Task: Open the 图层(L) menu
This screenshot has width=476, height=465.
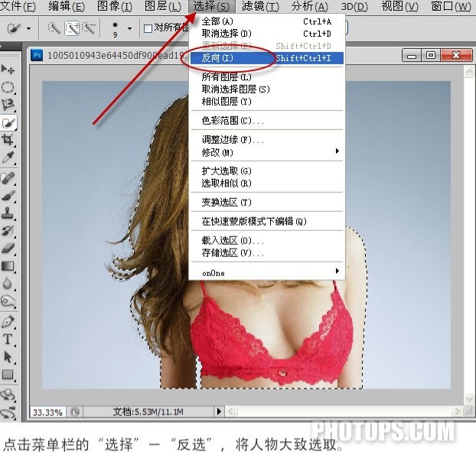Action: (163, 6)
